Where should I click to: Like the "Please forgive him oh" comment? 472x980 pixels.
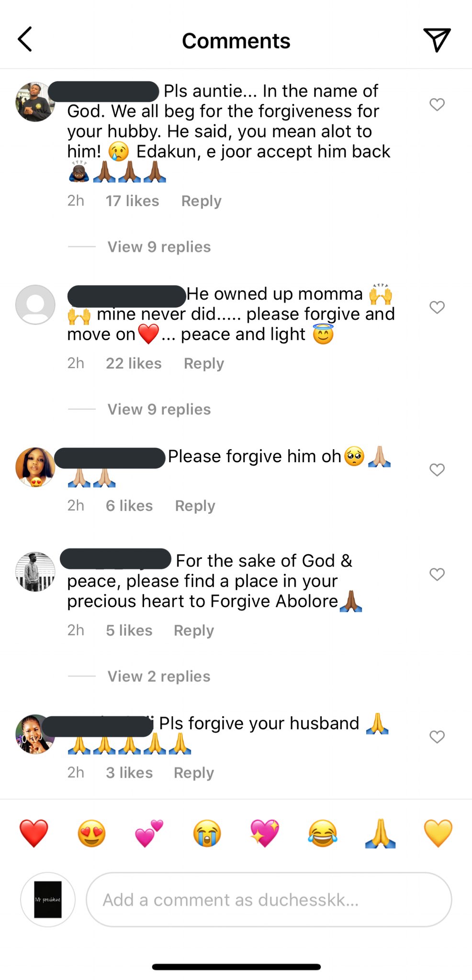point(437,470)
